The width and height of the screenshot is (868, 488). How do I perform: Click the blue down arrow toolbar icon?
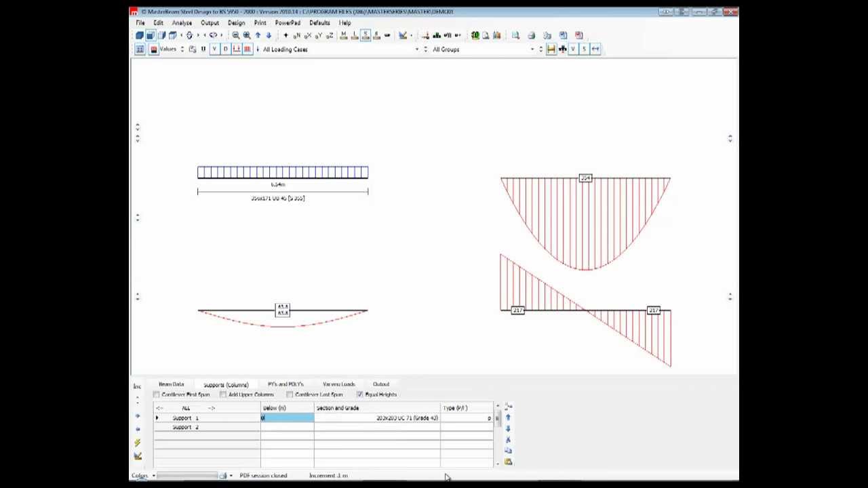coord(269,35)
